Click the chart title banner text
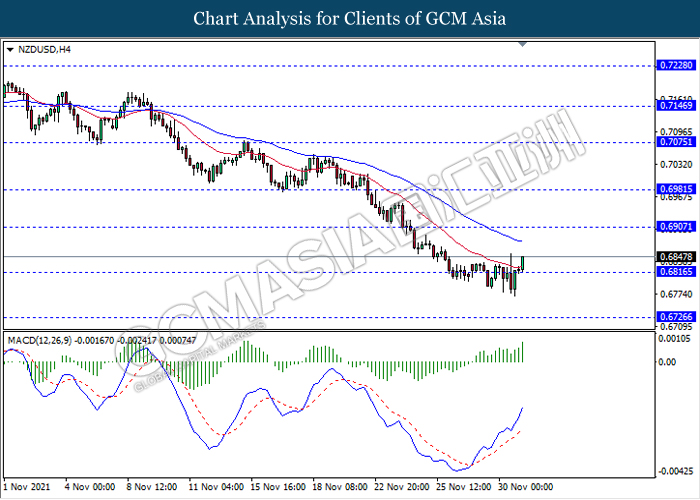The width and height of the screenshot is (700, 500). coord(349,18)
